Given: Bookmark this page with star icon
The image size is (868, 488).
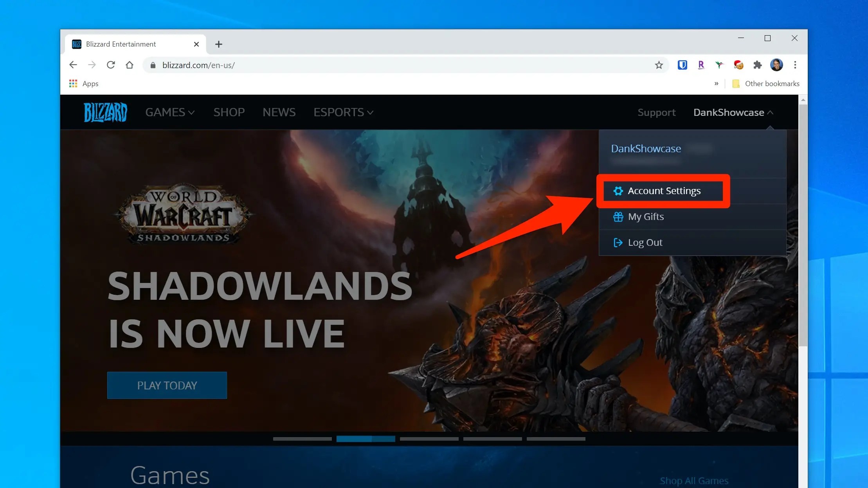Looking at the screenshot, I should tap(659, 65).
